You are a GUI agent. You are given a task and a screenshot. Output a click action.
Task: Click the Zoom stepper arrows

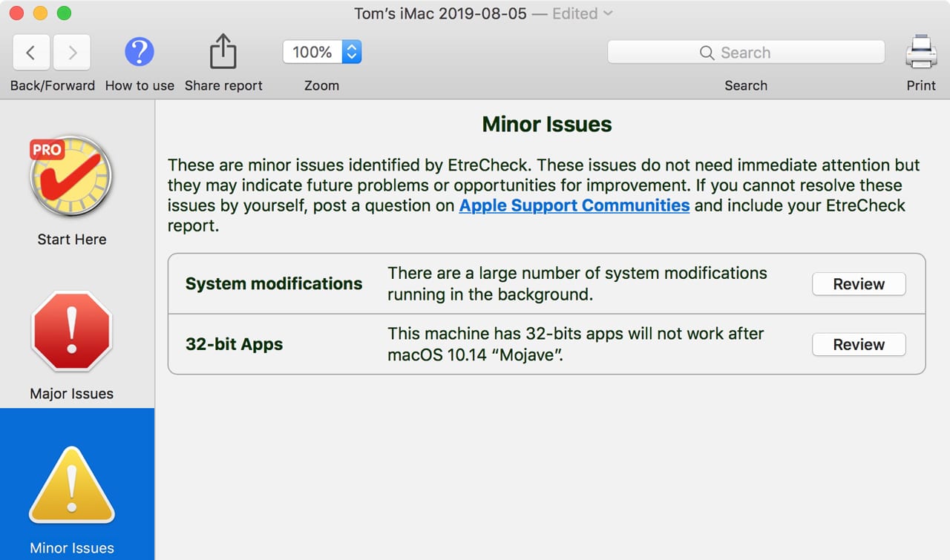[x=352, y=52]
